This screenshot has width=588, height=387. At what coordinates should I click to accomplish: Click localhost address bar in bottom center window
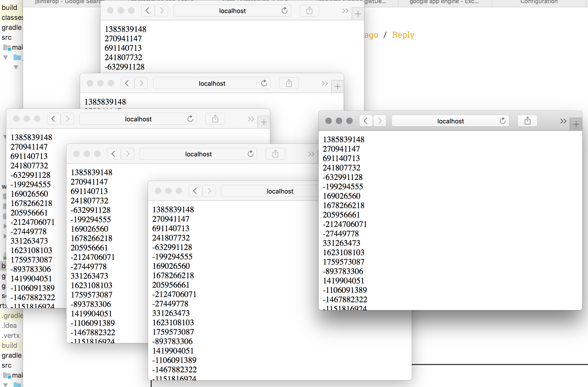pyautogui.click(x=280, y=191)
